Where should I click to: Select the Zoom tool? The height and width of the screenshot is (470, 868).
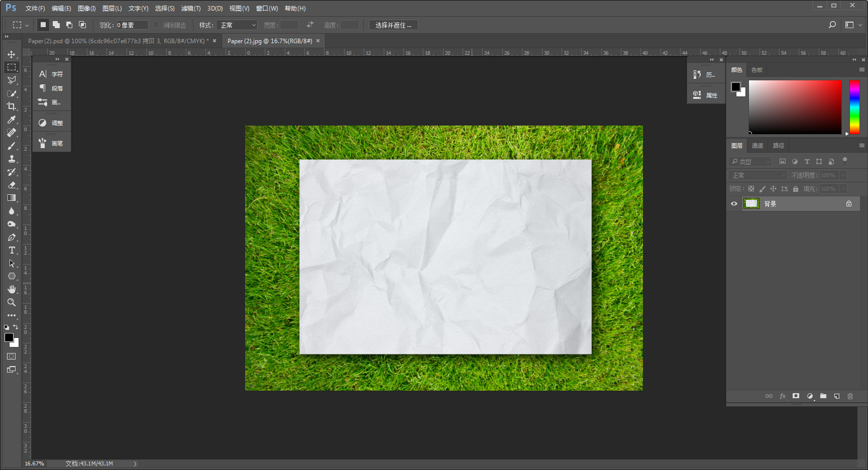[x=12, y=302]
